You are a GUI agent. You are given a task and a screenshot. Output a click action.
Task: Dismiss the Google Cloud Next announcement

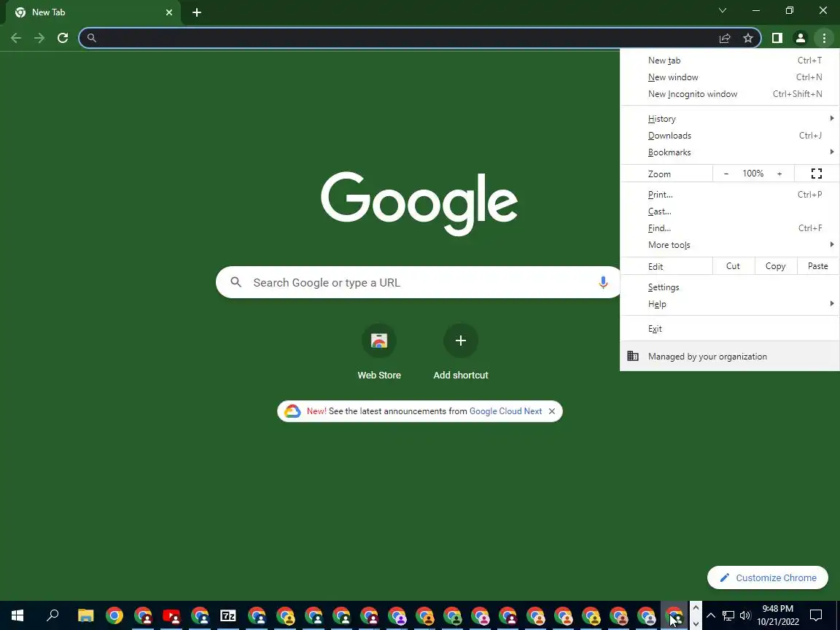[552, 411]
